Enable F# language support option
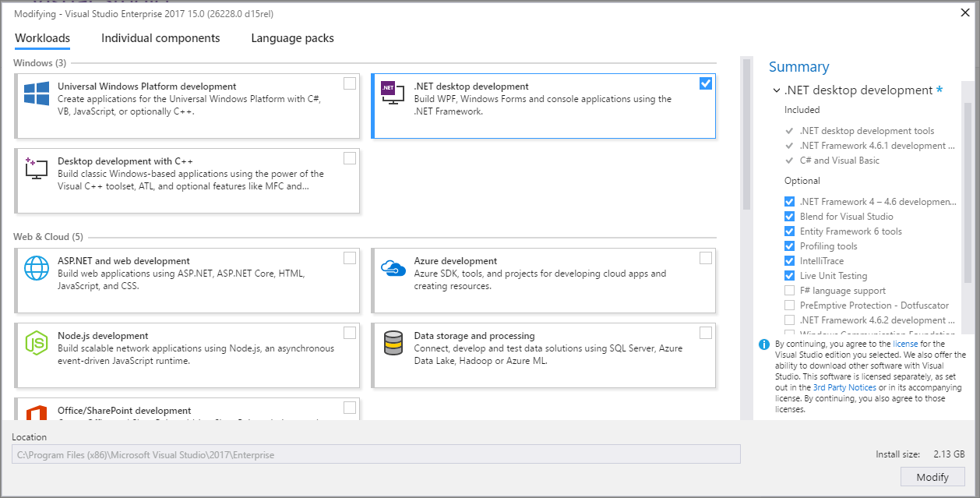This screenshot has height=498, width=980. click(x=789, y=291)
